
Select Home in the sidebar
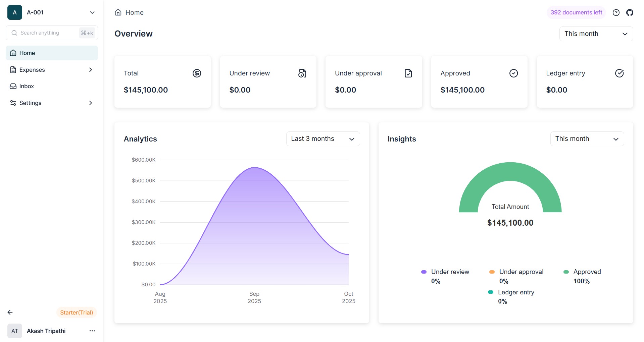tap(27, 53)
